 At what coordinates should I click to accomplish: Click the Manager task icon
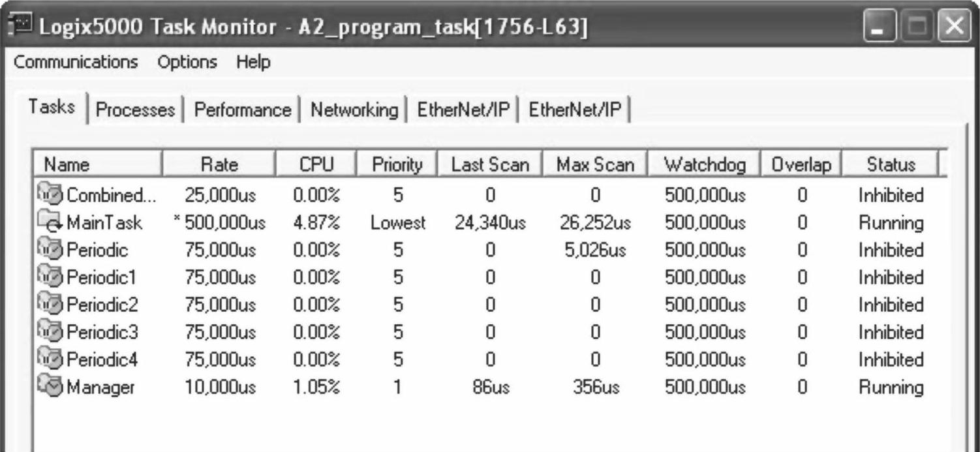point(52,387)
